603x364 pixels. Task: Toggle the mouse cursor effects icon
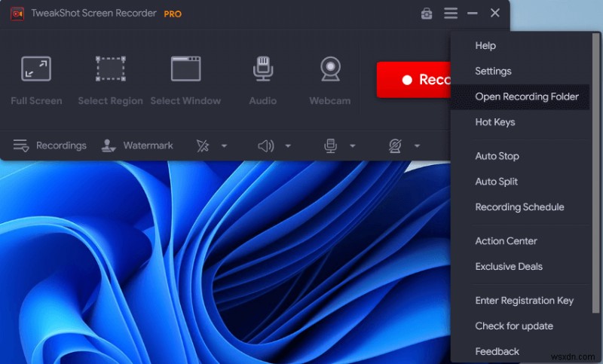click(x=202, y=145)
